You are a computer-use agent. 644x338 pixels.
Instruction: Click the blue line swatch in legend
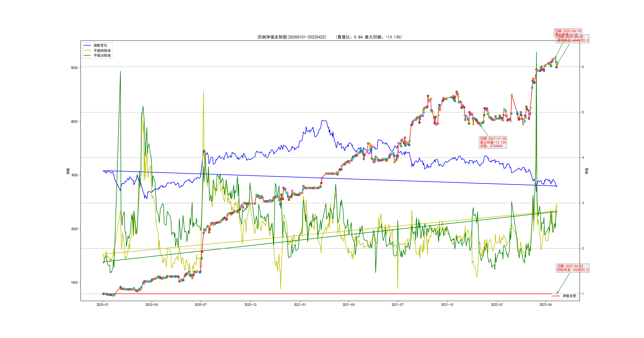pyautogui.click(x=87, y=45)
